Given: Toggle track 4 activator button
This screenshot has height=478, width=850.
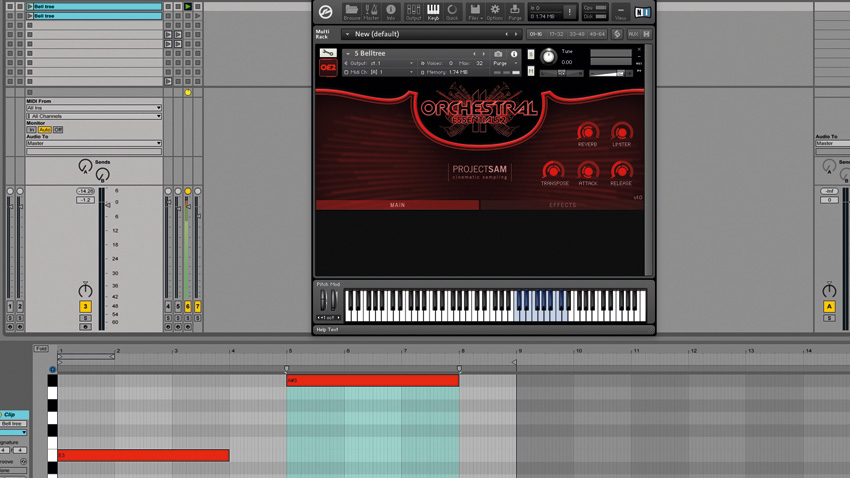Looking at the screenshot, I should [x=168, y=306].
